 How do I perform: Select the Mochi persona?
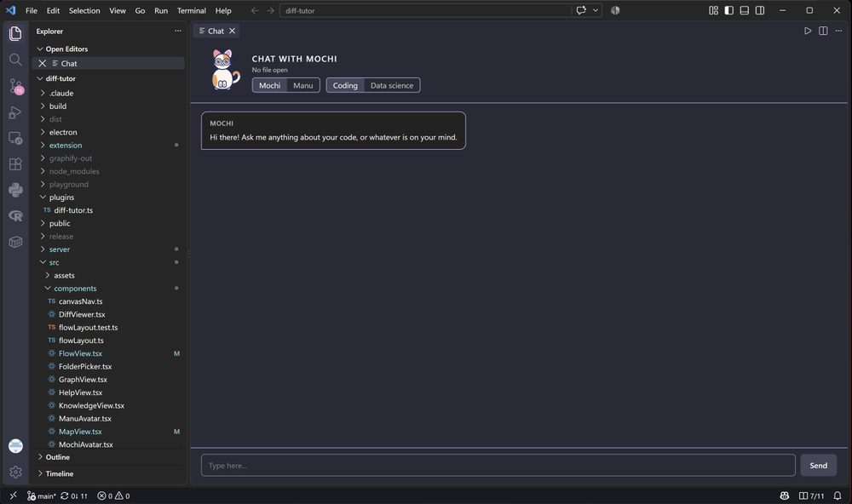(x=269, y=85)
